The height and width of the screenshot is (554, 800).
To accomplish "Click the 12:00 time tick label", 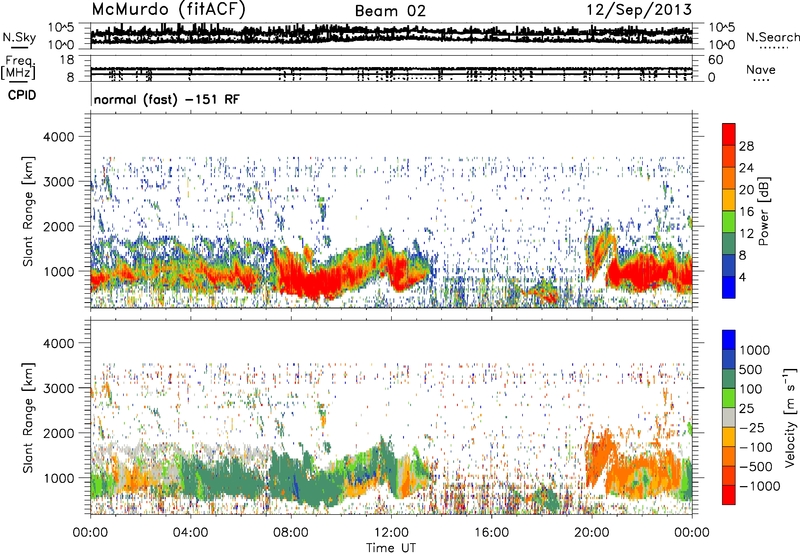I will tap(391, 533).
